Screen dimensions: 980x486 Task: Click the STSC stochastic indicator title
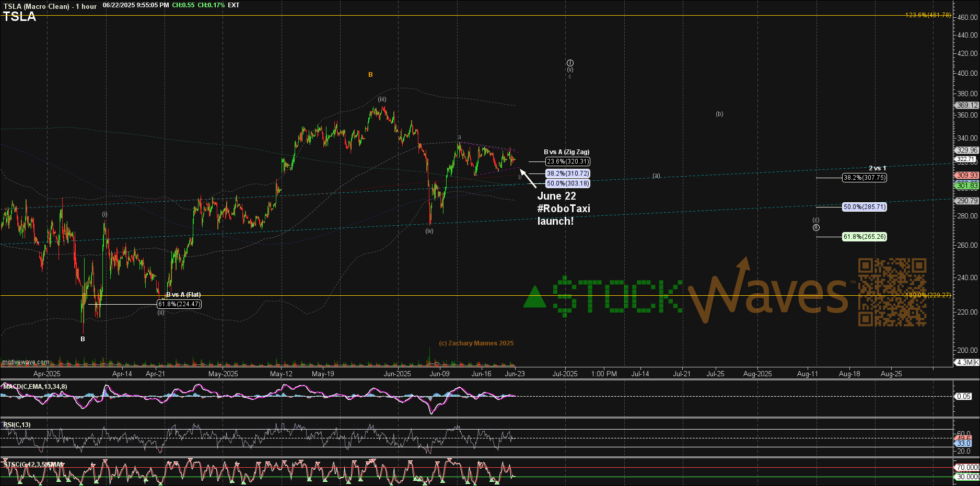click(x=33, y=464)
